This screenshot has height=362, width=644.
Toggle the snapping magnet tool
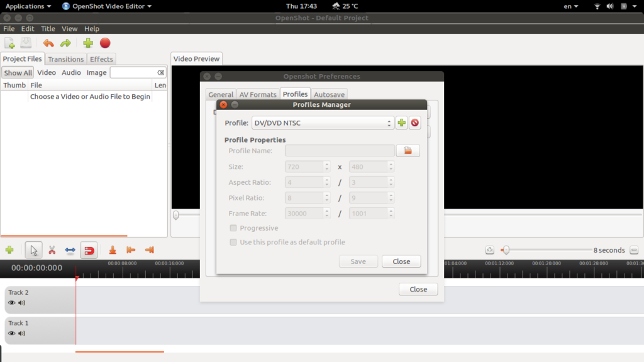(89, 250)
